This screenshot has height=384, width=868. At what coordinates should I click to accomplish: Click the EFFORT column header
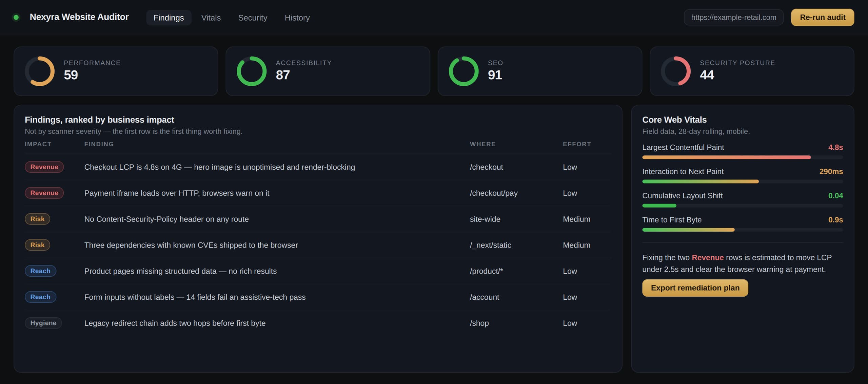[577, 144]
